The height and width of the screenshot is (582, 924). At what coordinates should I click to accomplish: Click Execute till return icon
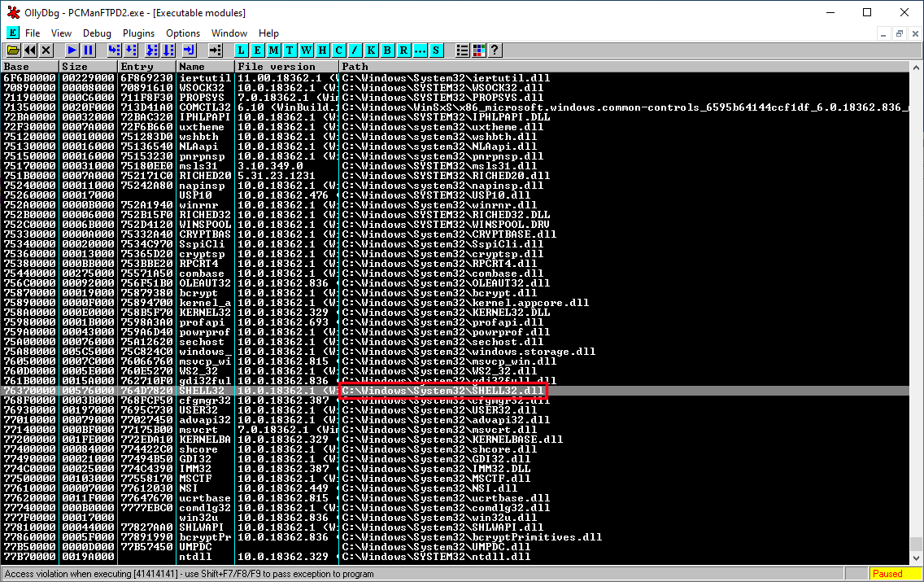(189, 50)
